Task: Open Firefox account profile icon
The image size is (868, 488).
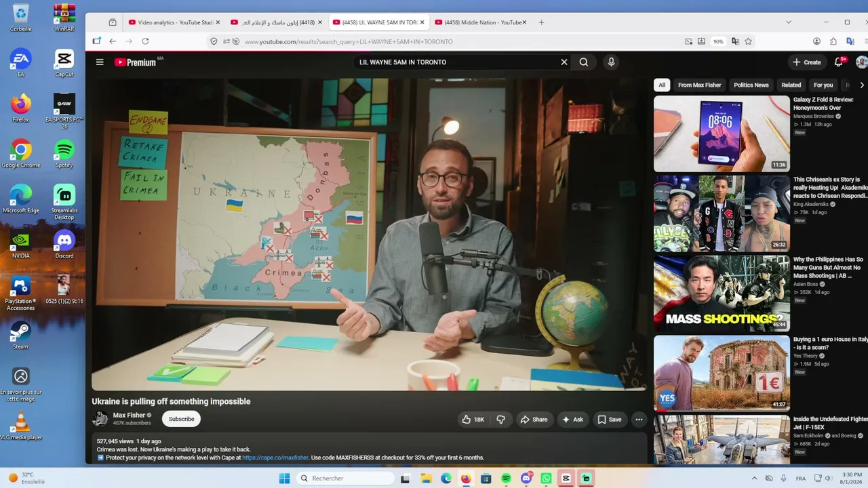Action: 816,41
